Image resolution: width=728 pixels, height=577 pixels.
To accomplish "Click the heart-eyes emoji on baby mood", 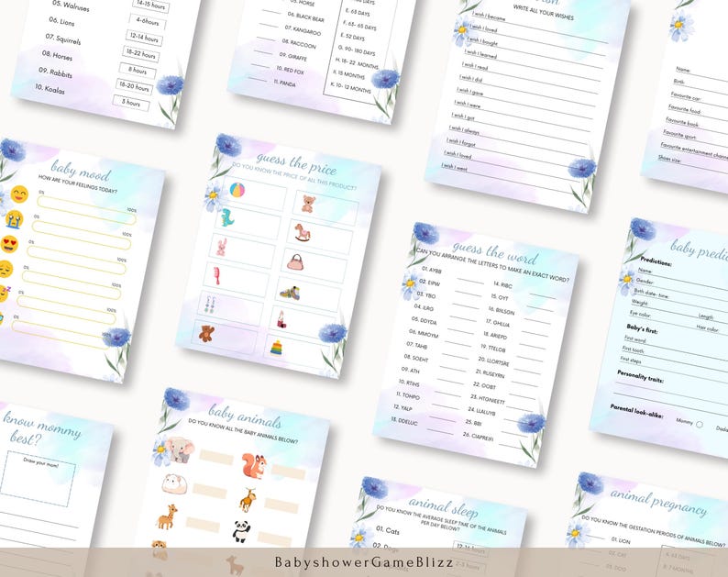I will coord(9,244).
